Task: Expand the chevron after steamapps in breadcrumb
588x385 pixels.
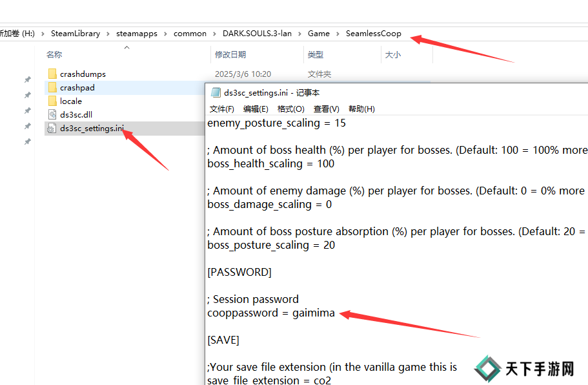Action: tap(166, 34)
